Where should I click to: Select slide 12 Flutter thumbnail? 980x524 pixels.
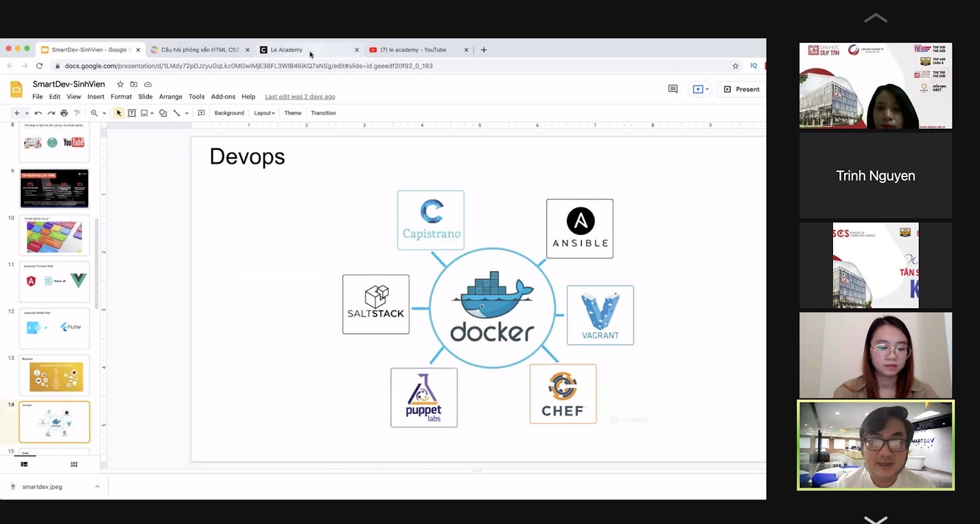coord(55,328)
